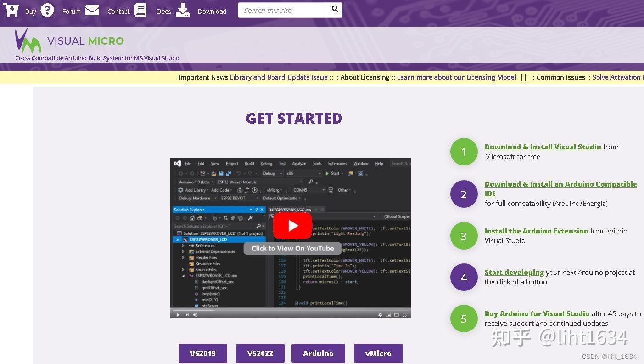Screen dimensions: 644x364
Task: Open Docs via the document icon
Action: [140, 10]
